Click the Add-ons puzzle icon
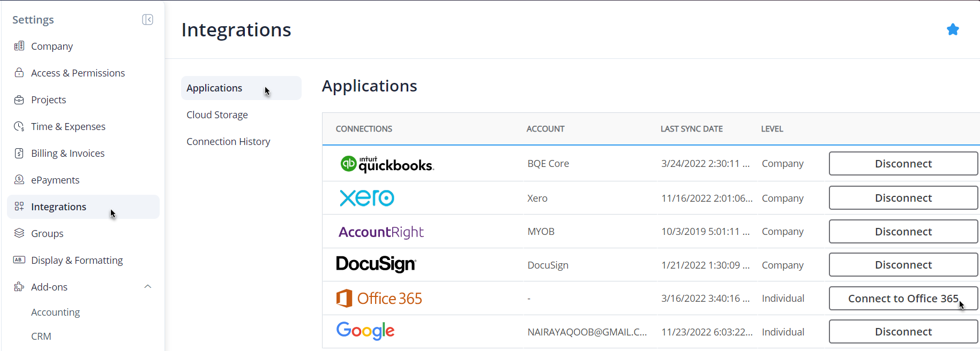This screenshot has height=351, width=980. click(19, 287)
